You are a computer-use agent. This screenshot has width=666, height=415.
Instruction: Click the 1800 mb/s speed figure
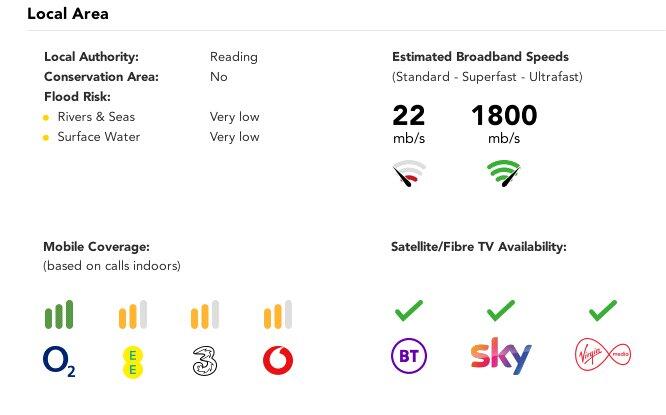click(x=503, y=115)
